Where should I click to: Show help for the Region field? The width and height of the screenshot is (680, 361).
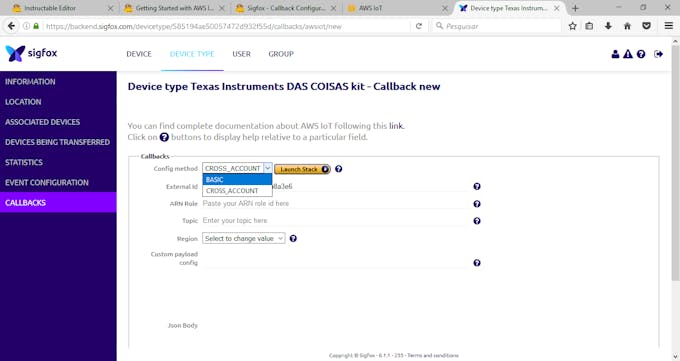[293, 238]
